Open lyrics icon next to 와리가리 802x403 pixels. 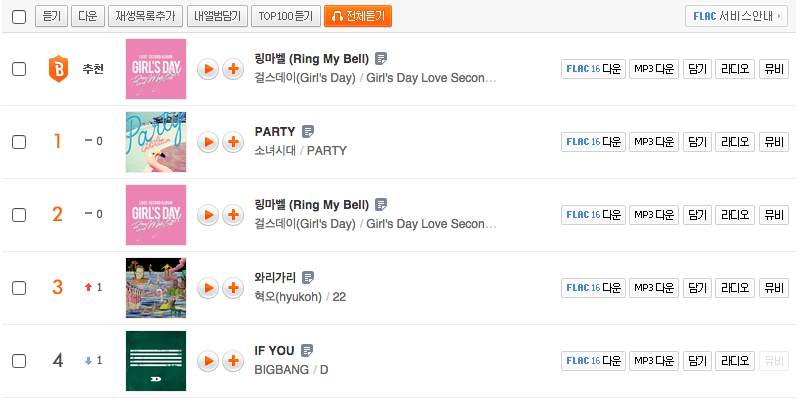308,277
